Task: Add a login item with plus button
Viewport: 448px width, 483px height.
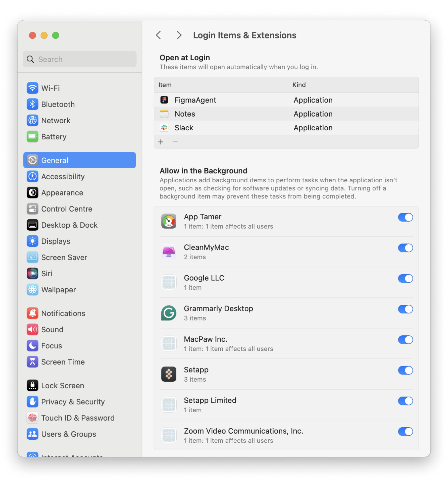Action: tap(161, 142)
